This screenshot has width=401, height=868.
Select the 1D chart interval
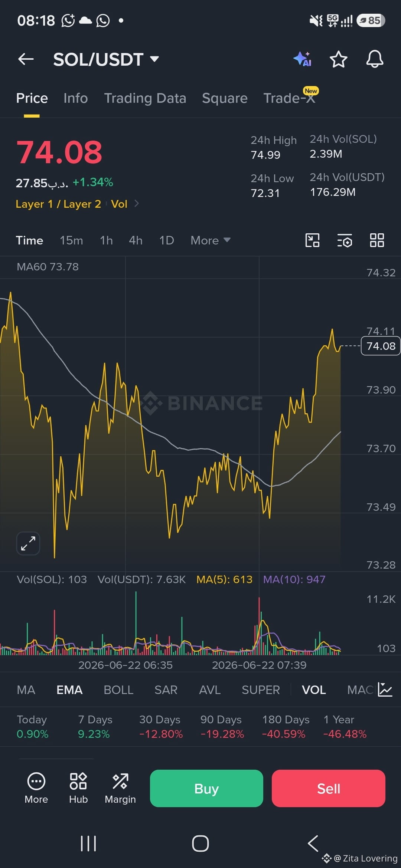click(166, 240)
